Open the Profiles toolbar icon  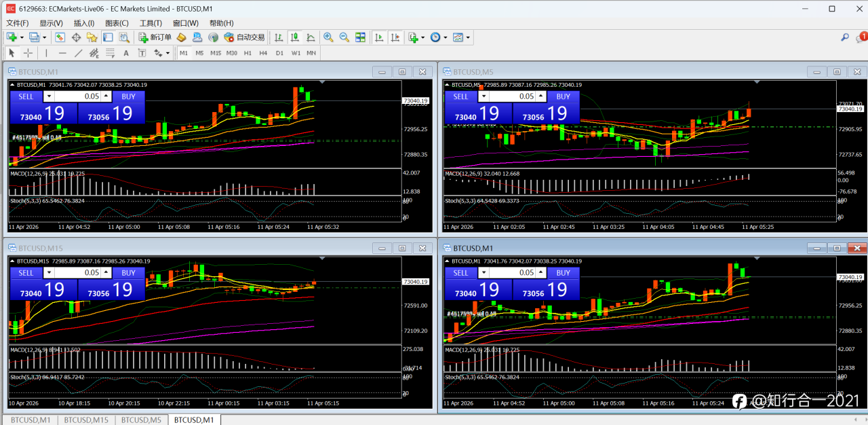pyautogui.click(x=34, y=37)
